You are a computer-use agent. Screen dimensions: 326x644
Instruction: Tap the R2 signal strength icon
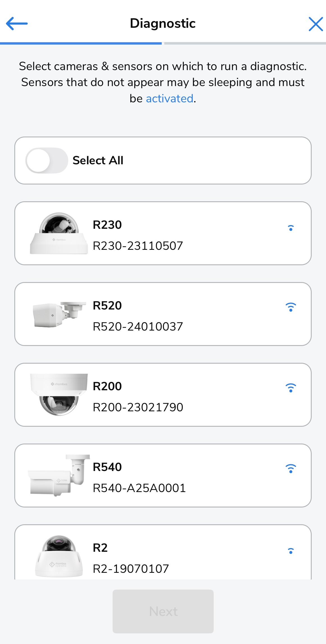tap(291, 551)
